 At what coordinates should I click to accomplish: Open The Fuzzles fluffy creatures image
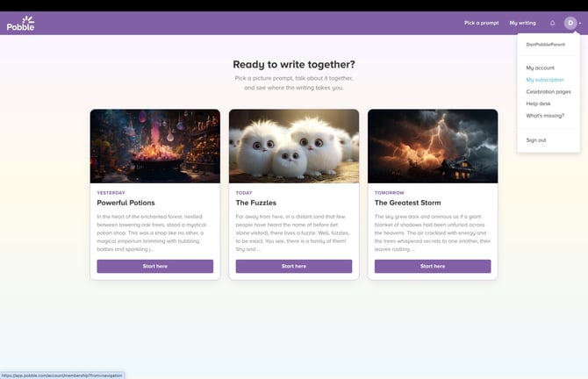pos(294,147)
